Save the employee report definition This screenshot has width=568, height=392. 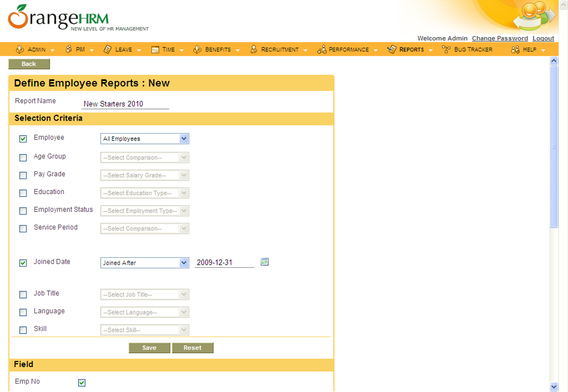pos(149,348)
